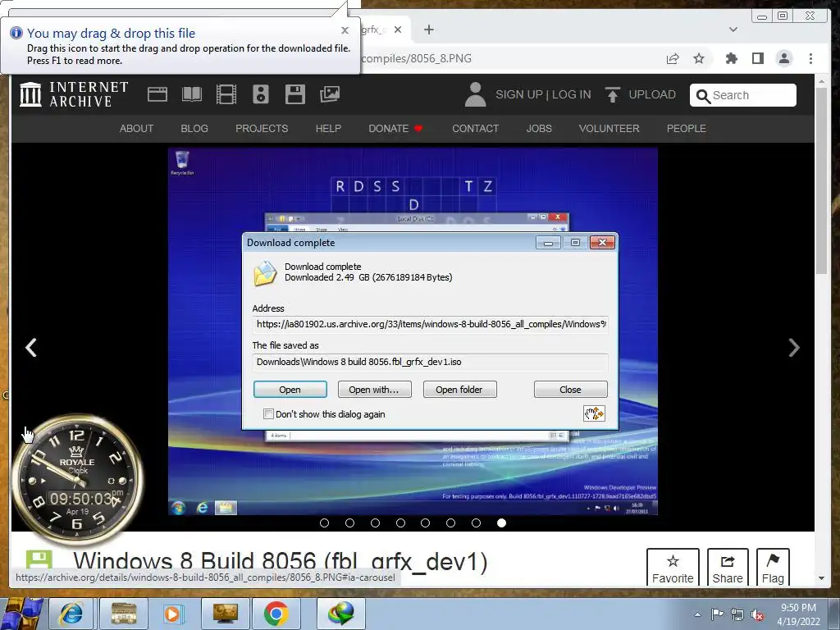Open the DONATE menu item
This screenshot has width=840, height=630.
(x=395, y=129)
